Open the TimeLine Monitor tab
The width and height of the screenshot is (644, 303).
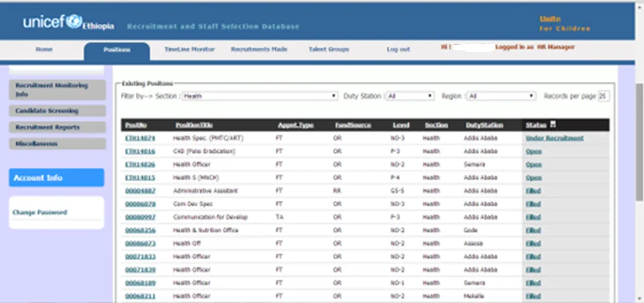[x=190, y=49]
